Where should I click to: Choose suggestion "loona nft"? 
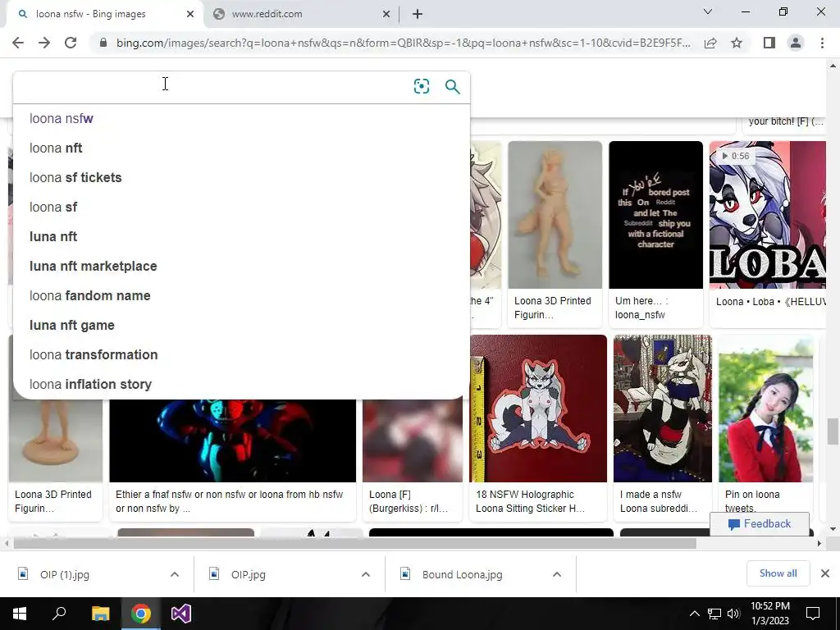(242, 148)
